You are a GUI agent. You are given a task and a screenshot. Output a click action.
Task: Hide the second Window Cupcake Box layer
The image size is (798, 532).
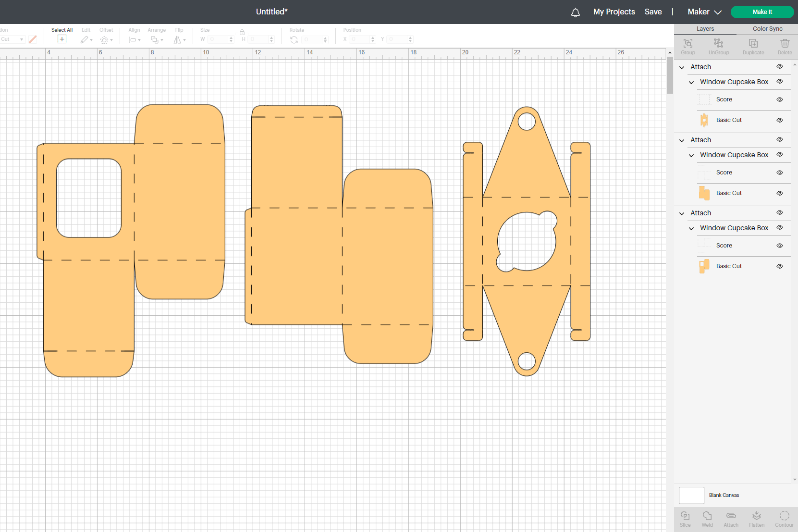(x=779, y=155)
